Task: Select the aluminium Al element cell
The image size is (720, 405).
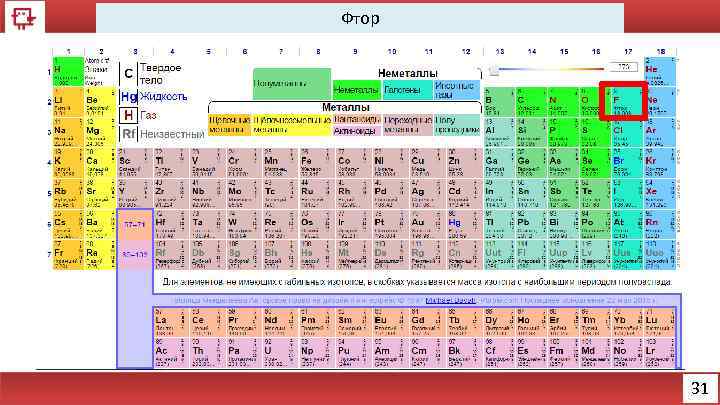Action: (x=499, y=132)
